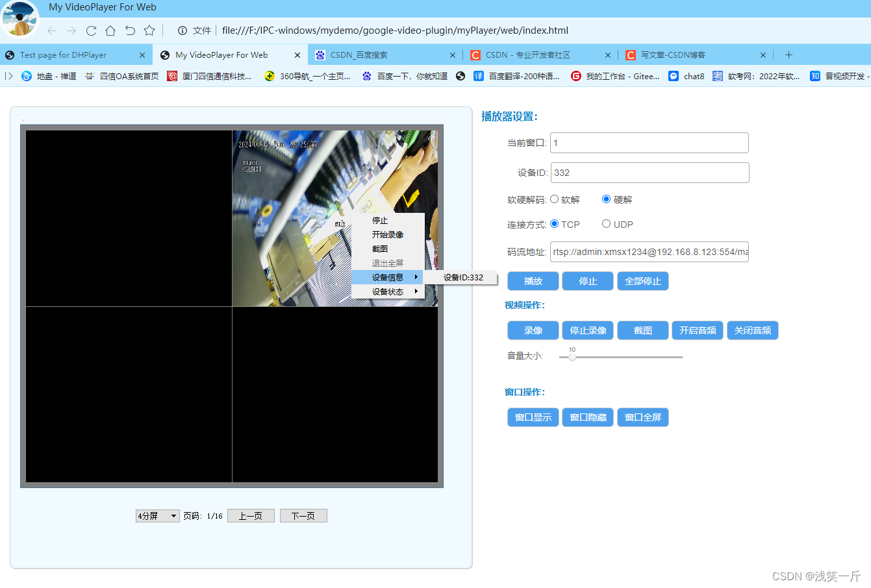Image resolution: width=871 pixels, height=588 pixels.
Task: Click the blue 播放 button
Action: coord(533,281)
